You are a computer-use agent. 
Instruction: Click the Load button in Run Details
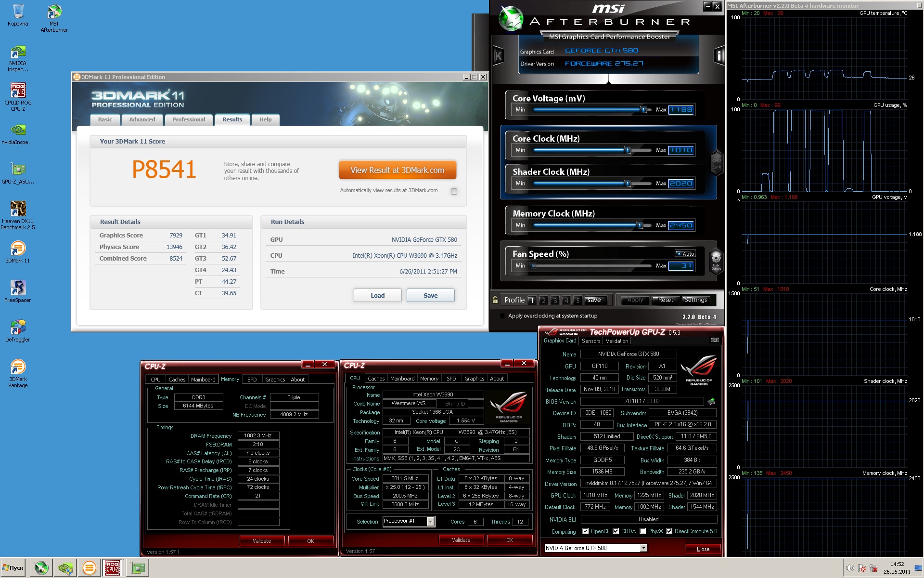(x=378, y=295)
